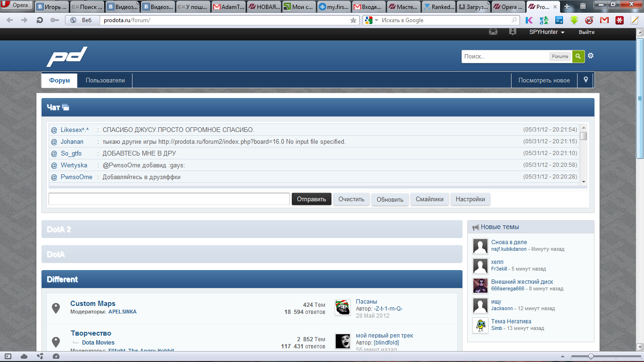
Task: Click the Очистить button
Action: pos(351,199)
